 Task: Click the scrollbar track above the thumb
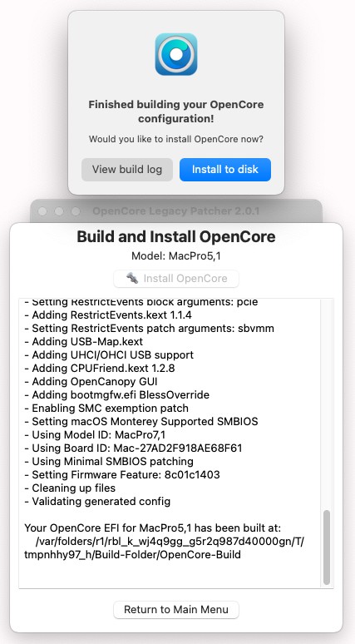[x=327, y=404]
